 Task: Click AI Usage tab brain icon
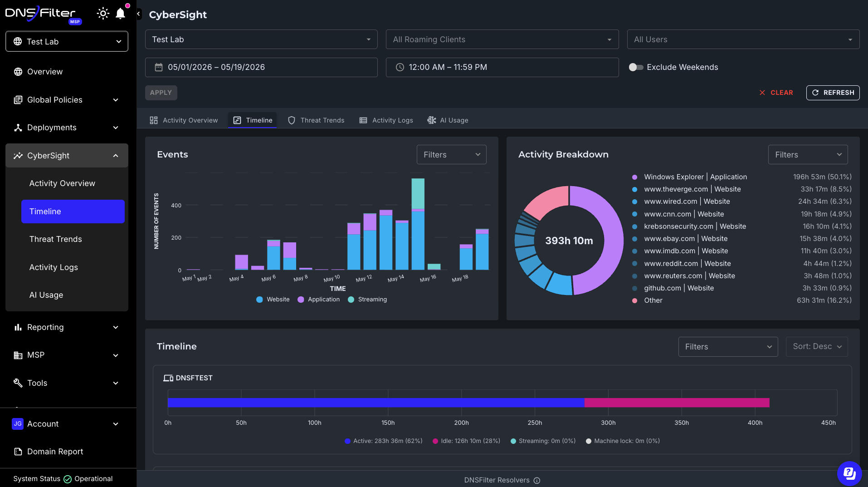tap(432, 120)
